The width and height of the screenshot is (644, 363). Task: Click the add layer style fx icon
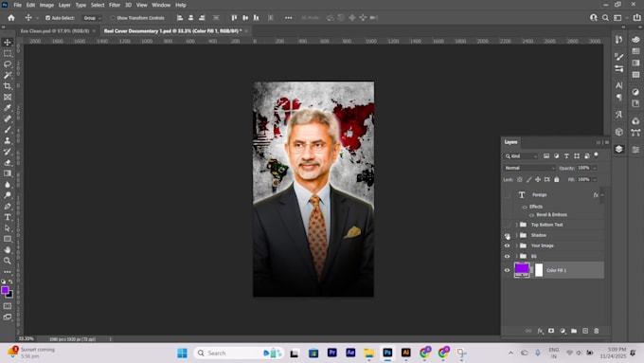540,331
